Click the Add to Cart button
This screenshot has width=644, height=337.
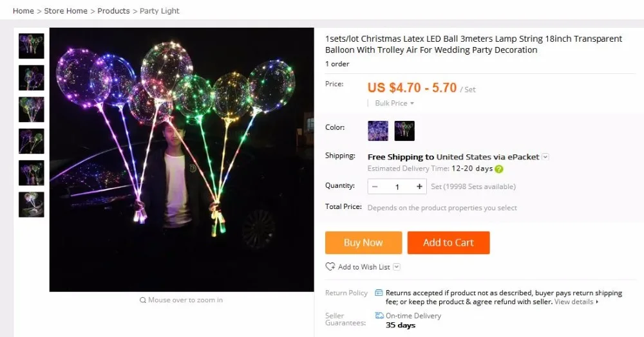pyautogui.click(x=448, y=242)
